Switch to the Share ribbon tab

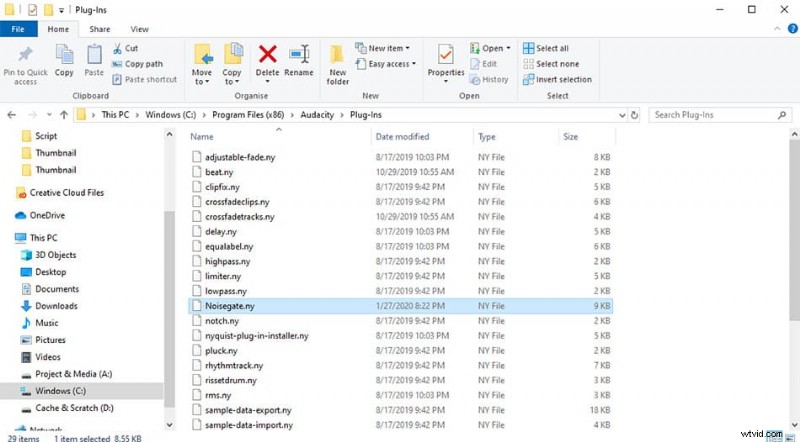coord(99,29)
